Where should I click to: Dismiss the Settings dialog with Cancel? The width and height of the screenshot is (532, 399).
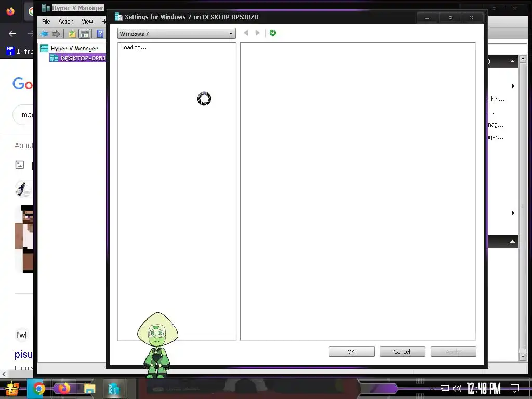(x=402, y=352)
